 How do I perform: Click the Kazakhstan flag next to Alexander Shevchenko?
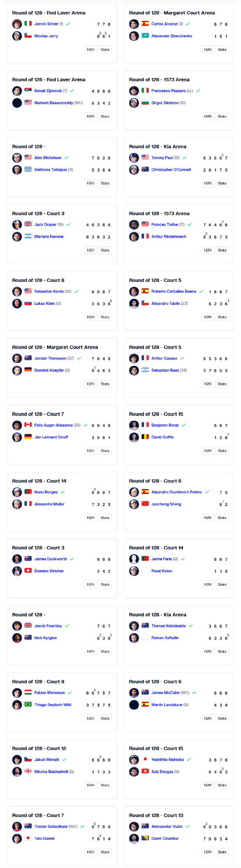pos(145,36)
